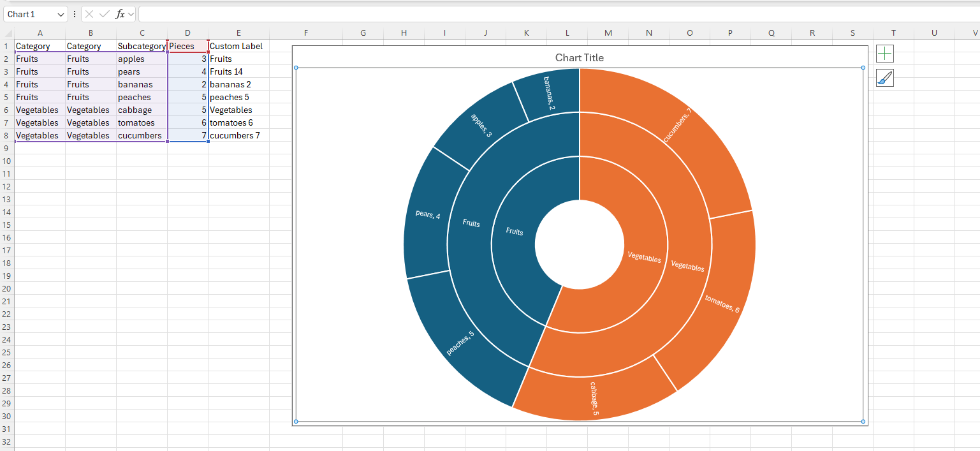This screenshot has width=980, height=451.
Task: Click the bottom-right plot area resize handle
Action: point(863,422)
